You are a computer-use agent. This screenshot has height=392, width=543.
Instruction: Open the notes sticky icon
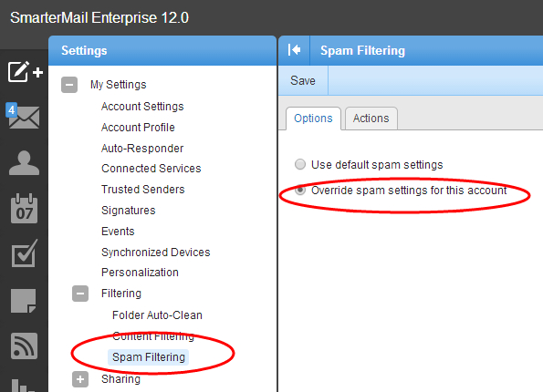(23, 301)
